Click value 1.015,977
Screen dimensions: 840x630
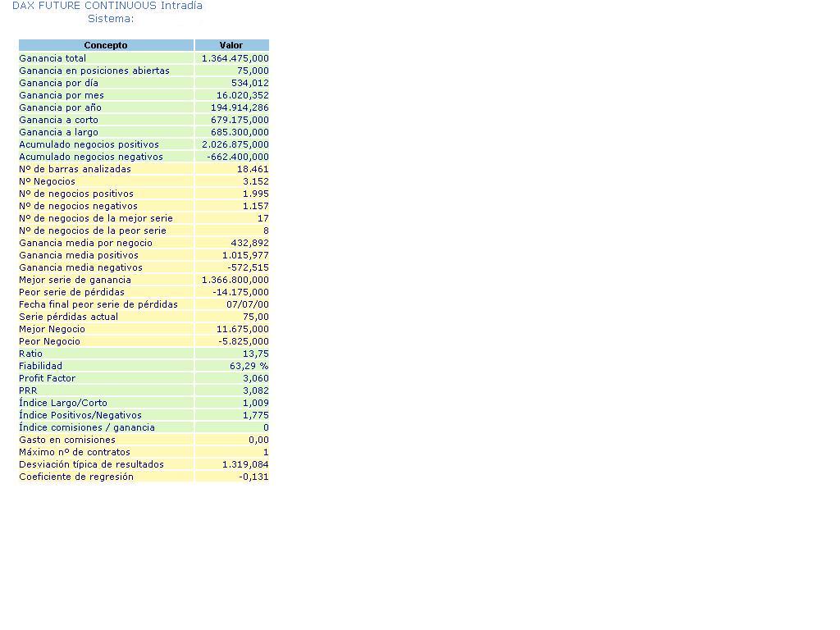pyautogui.click(x=245, y=256)
